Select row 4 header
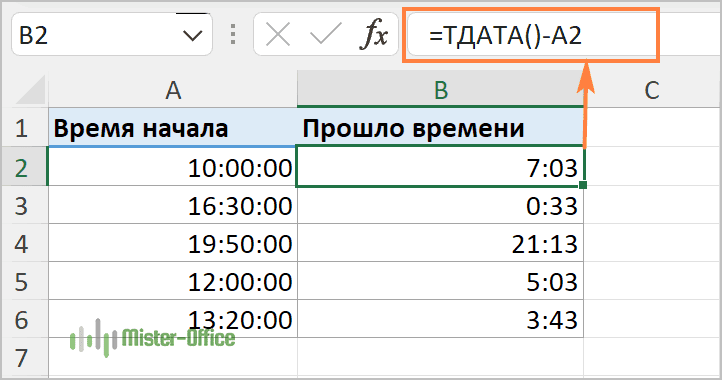 click(x=24, y=243)
